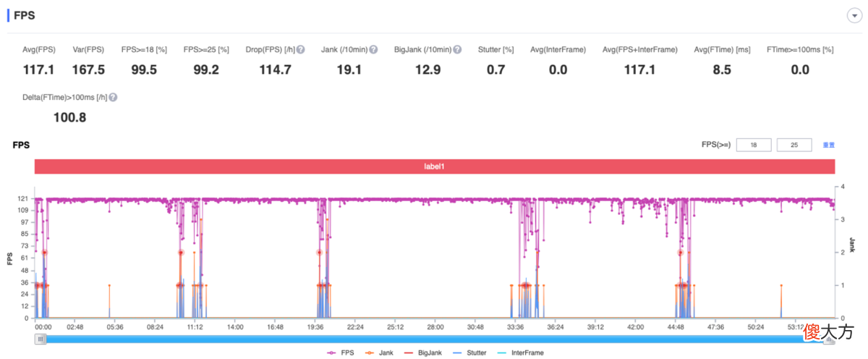This screenshot has width=868, height=359.
Task: Click the 33:36 time axis label
Action: [516, 326]
